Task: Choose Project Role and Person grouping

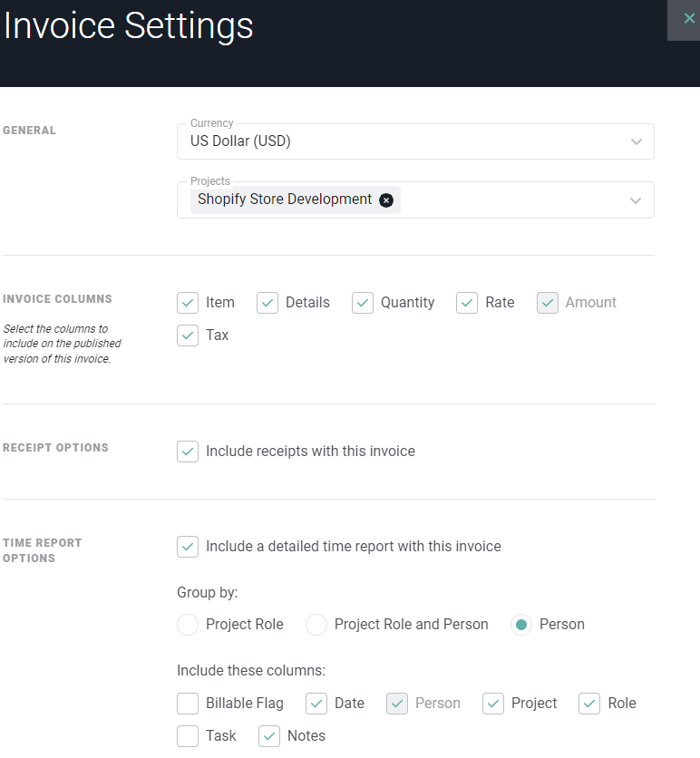Action: tap(316, 625)
